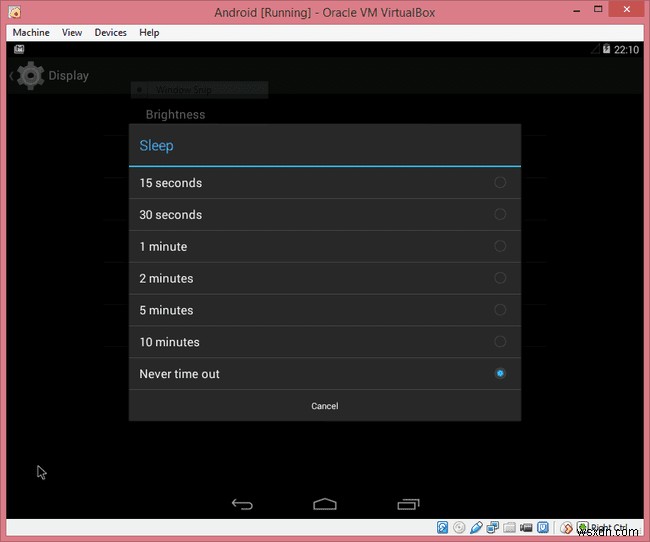The image size is (650, 542).
Task: Click the video capture status icon
Action: [x=526, y=527]
